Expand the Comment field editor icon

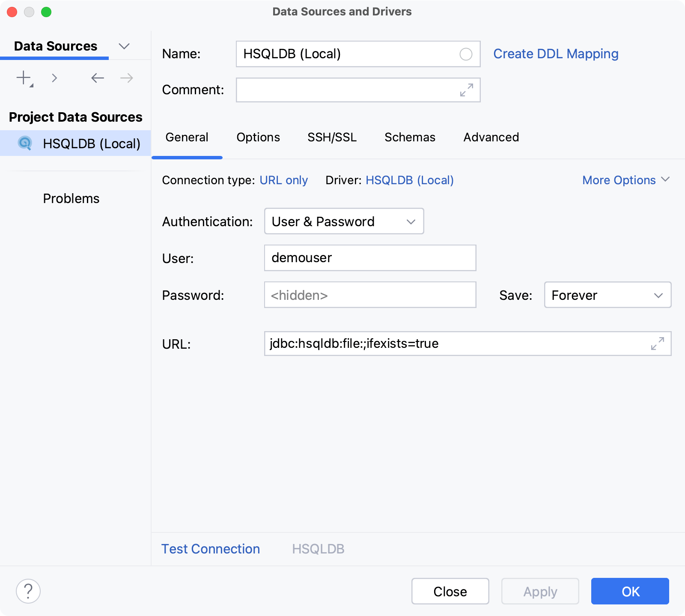click(x=466, y=90)
